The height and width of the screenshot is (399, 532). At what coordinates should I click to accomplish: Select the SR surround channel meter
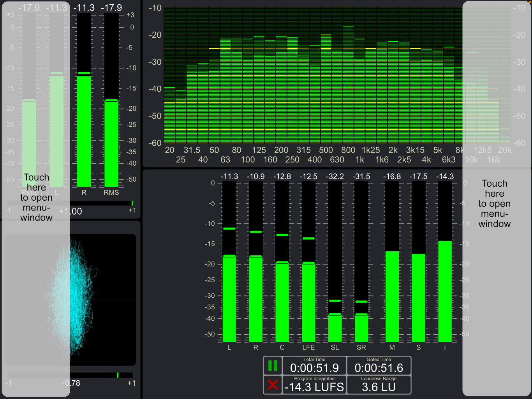361,261
